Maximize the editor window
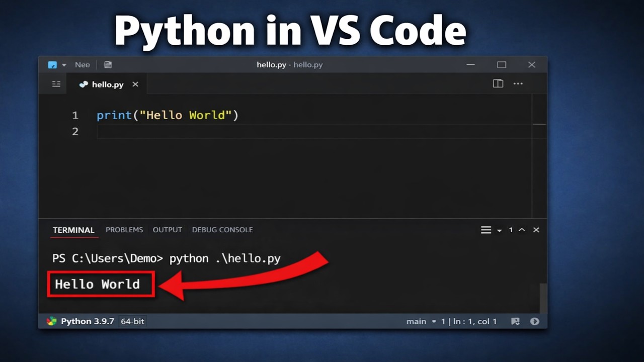The width and height of the screenshot is (644, 362). point(502,65)
